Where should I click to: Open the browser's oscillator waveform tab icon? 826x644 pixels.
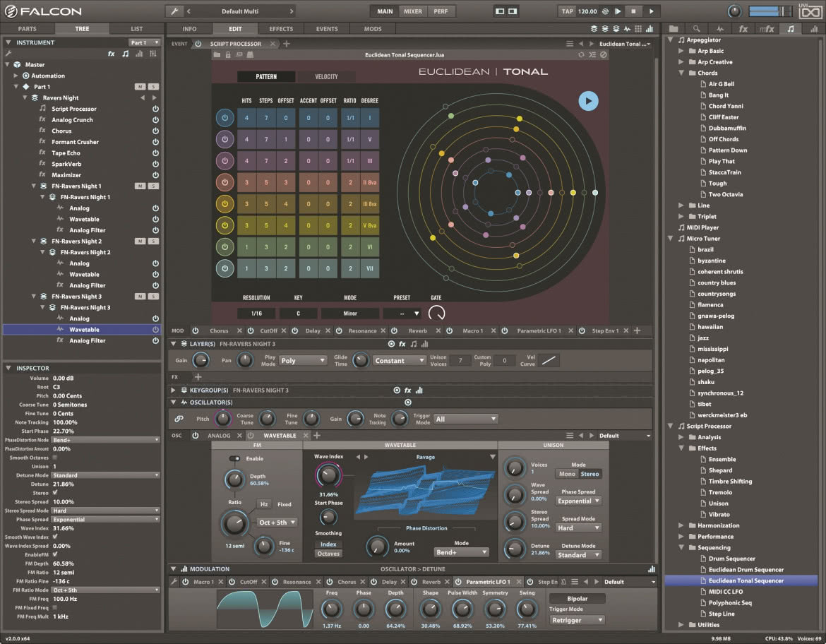point(720,29)
